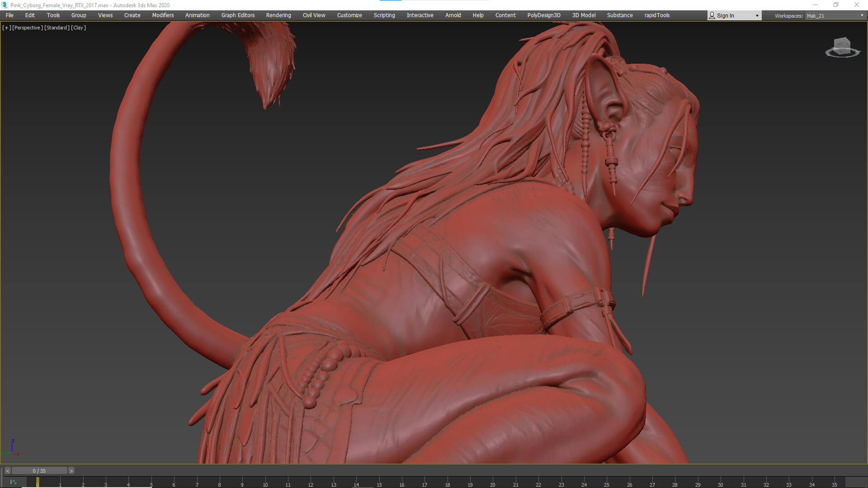Click frame 20 on the track bar
Viewport: 868px width, 488px height.
493,483
